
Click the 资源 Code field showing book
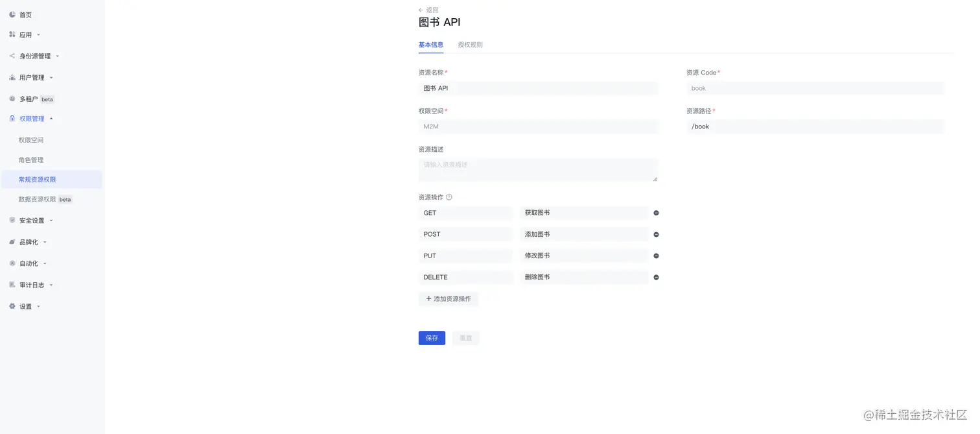(x=815, y=88)
